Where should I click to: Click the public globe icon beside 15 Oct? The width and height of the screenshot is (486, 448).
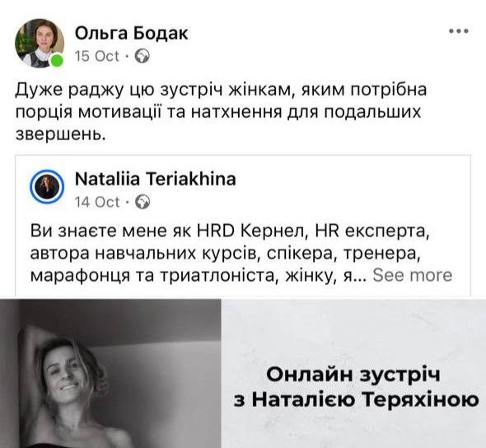(x=143, y=57)
